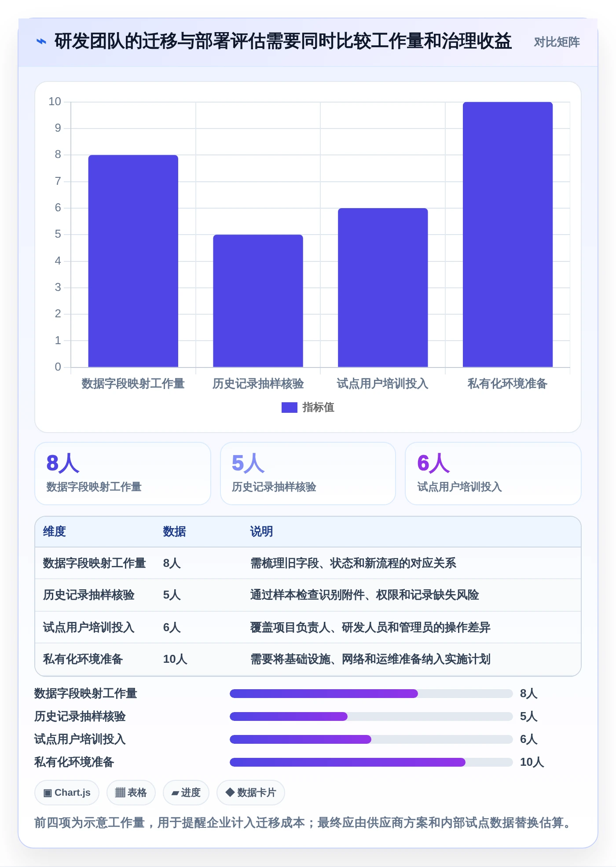This screenshot has height=867, width=616.
Task: Click the y-axis label 10
Action: tap(55, 102)
